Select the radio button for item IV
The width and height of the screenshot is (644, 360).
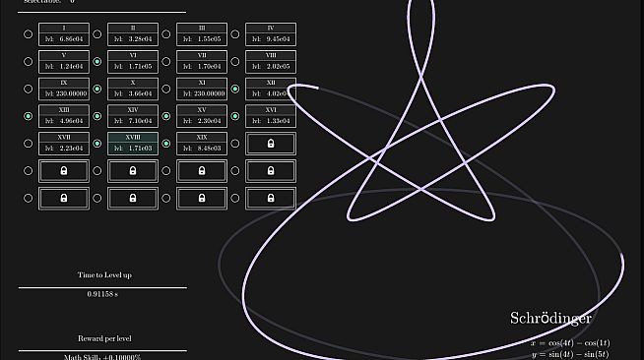pyautogui.click(x=235, y=34)
